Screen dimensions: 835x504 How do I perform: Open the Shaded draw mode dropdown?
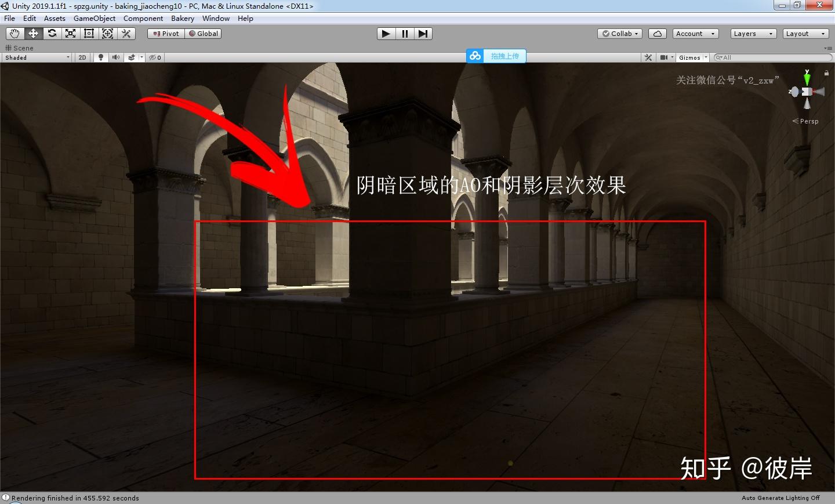pos(37,57)
